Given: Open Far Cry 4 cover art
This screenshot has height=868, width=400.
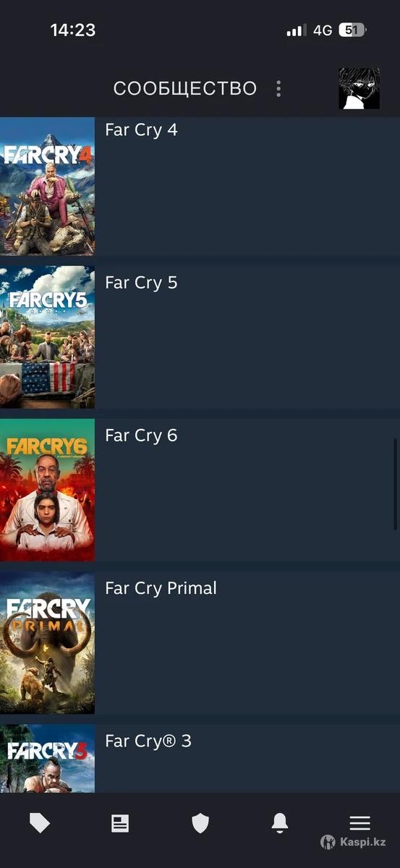Looking at the screenshot, I should coord(47,187).
